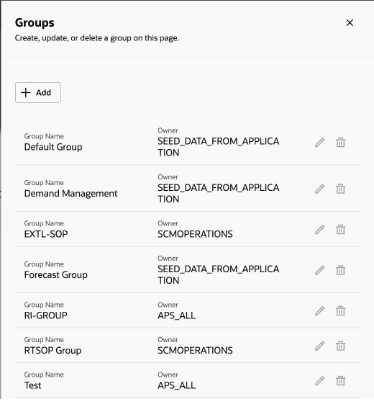The image size is (374, 400).
Task: Click APS_ALL owner of RI-GROUP
Action: click(x=177, y=315)
